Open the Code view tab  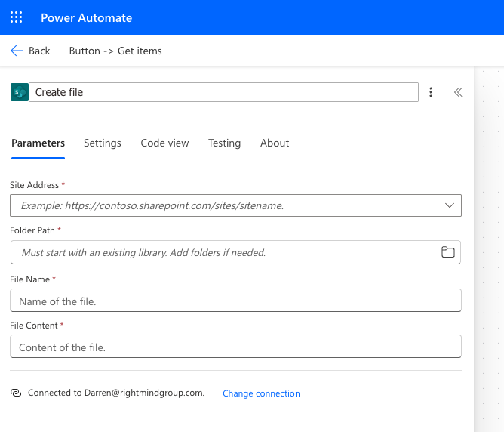pyautogui.click(x=164, y=143)
